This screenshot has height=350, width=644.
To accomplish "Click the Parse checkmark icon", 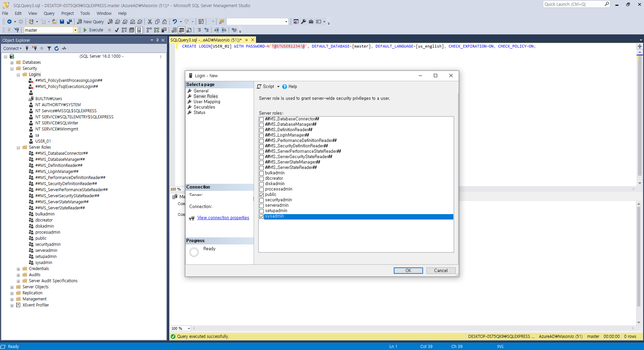I will point(117,30).
